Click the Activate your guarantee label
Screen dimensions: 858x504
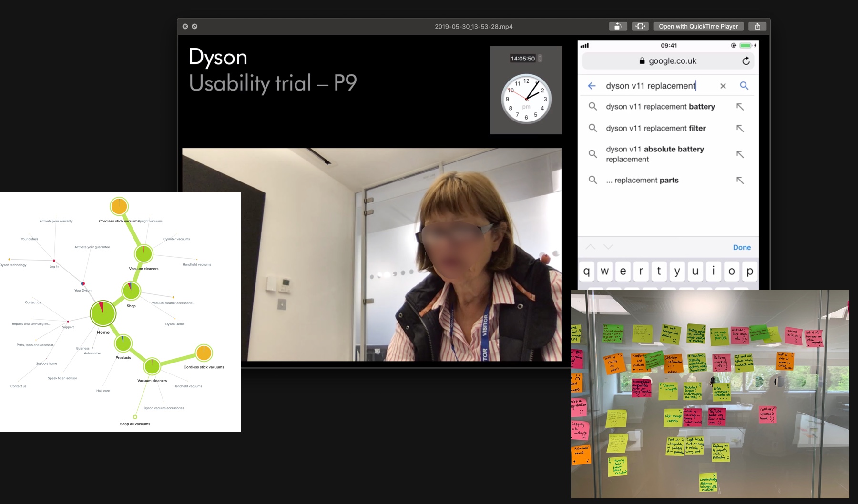pos(92,247)
